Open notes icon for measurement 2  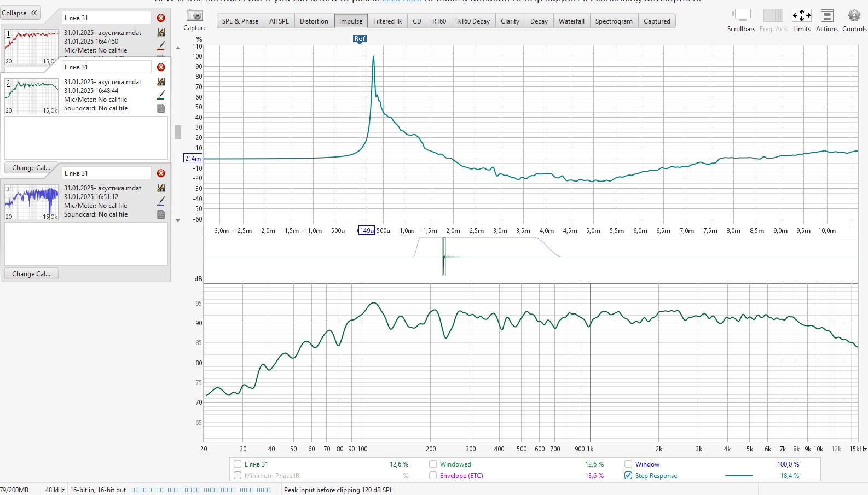(161, 108)
